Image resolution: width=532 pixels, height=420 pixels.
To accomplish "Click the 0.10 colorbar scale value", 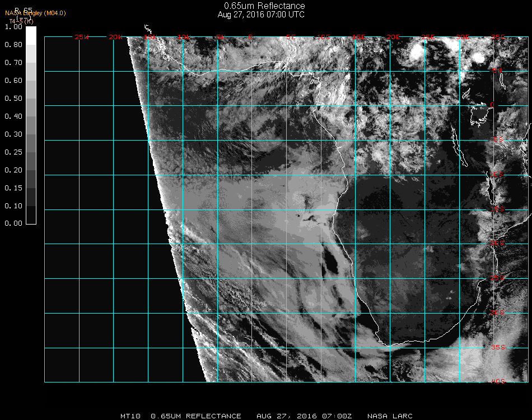I will point(13,206).
